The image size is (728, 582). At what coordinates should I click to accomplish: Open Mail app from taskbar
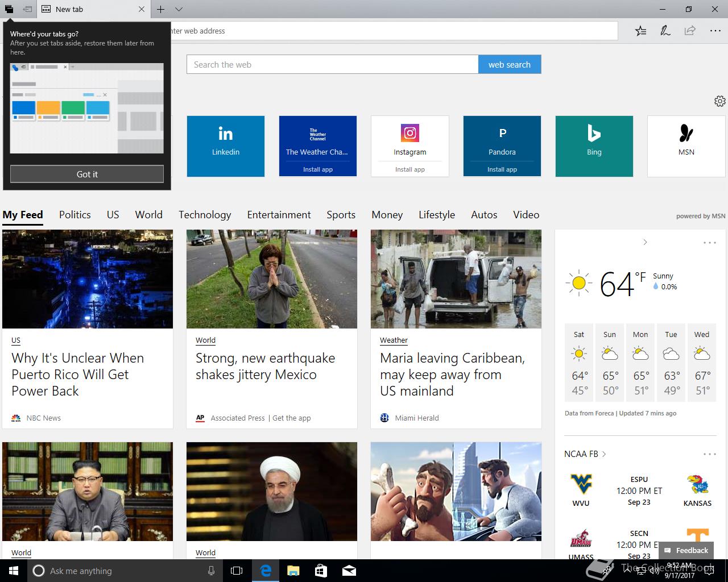(x=349, y=571)
